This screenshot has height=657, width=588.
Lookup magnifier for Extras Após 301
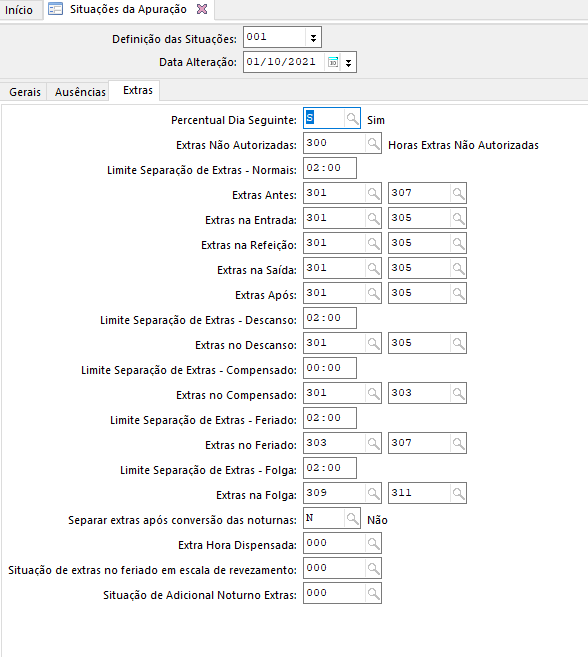click(373, 294)
